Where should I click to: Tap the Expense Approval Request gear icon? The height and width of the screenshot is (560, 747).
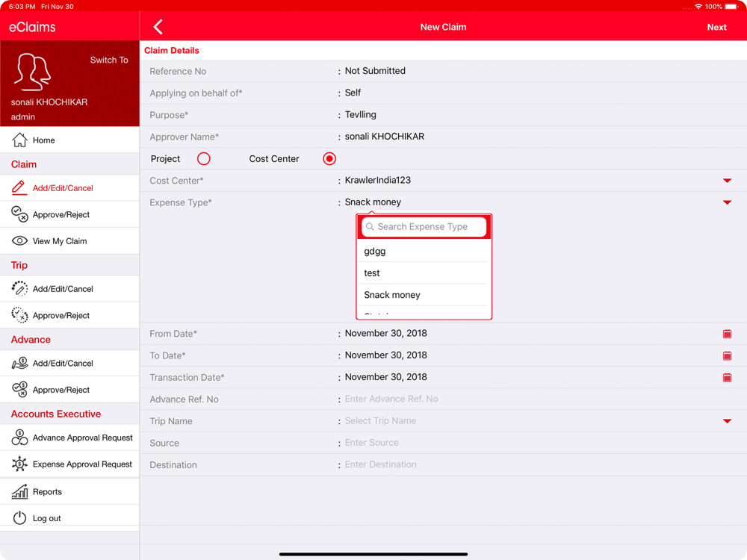(19, 464)
